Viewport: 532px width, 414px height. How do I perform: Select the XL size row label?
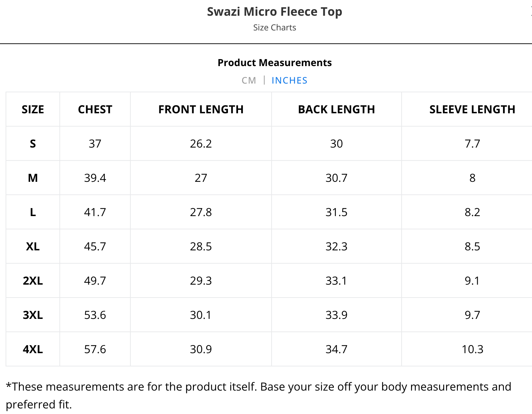click(33, 247)
